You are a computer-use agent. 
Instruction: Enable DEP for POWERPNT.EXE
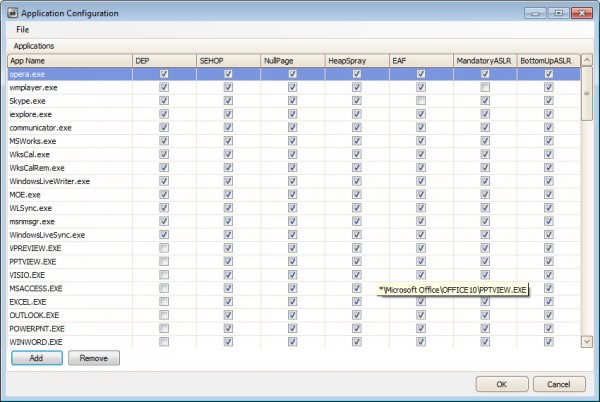point(164,328)
